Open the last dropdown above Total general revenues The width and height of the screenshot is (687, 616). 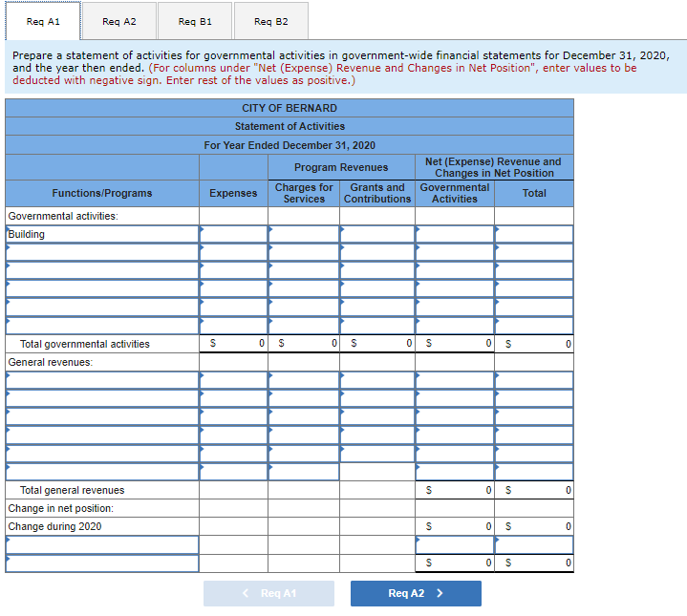pyautogui.click(x=102, y=472)
